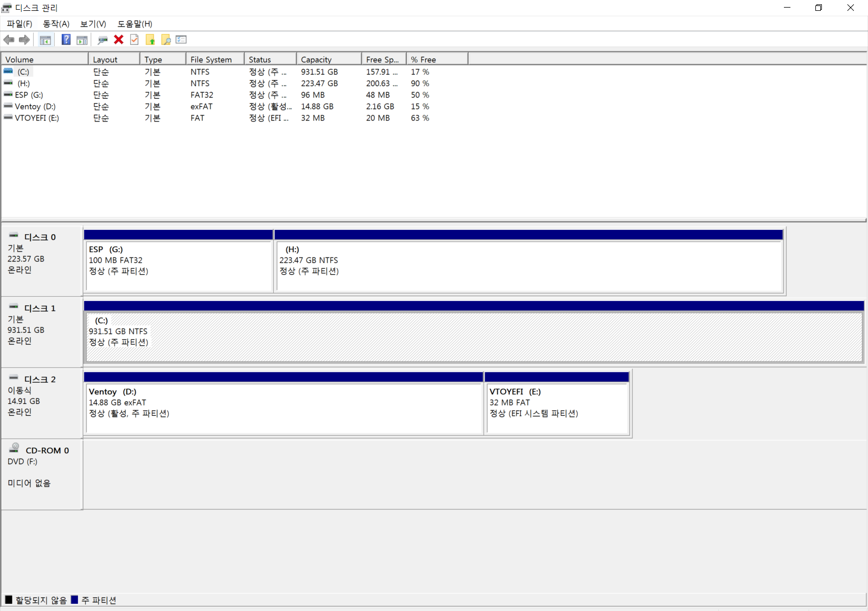
Task: Click the 14.91 GB size under 디스크 2
Action: click(24, 401)
